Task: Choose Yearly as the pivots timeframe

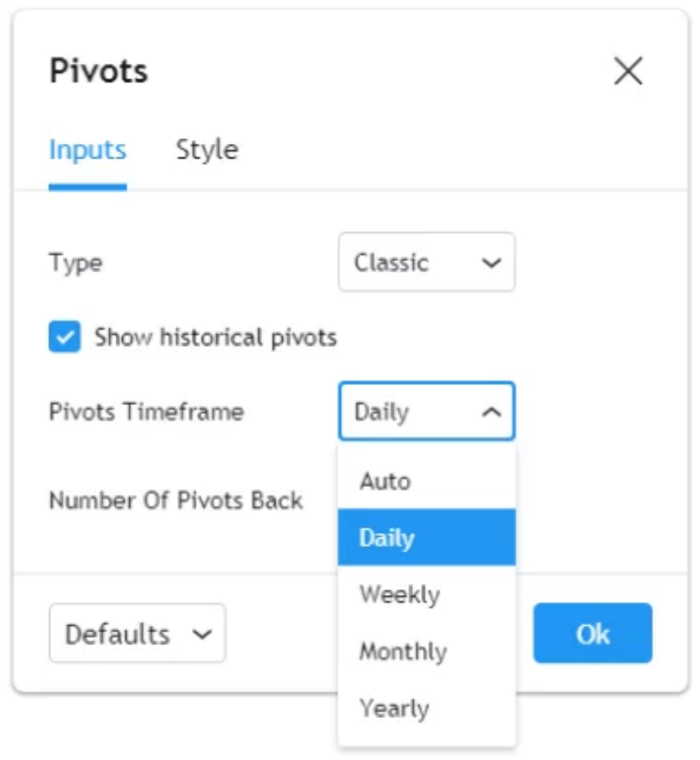Action: point(394,708)
